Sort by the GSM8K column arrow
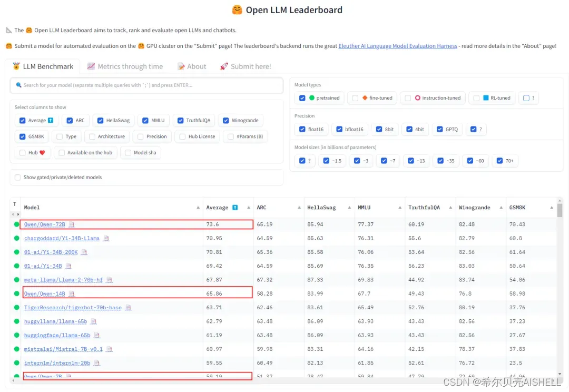Image resolution: width=569 pixels, height=392 pixels. 552,208
